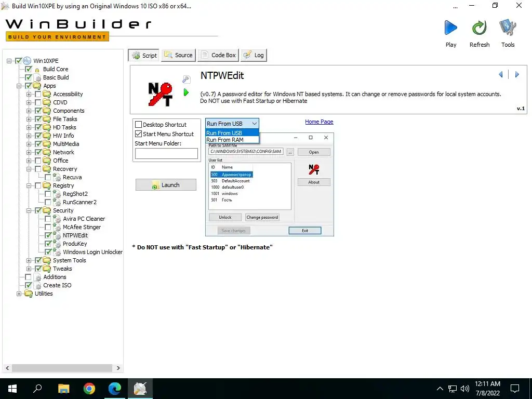Expand the Accessibility folder
The width and height of the screenshot is (532, 399).
point(29,95)
